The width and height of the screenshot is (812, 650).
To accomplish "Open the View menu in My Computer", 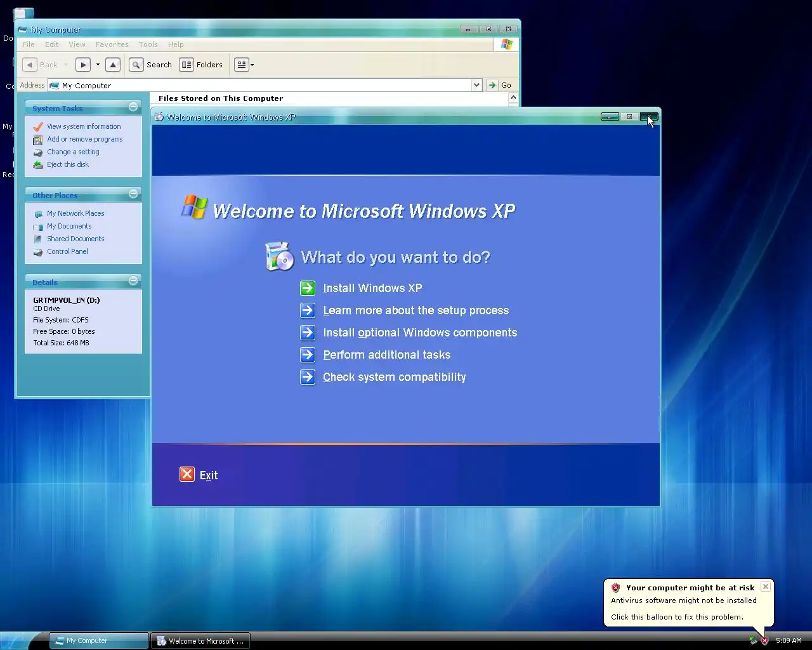I will pos(77,44).
